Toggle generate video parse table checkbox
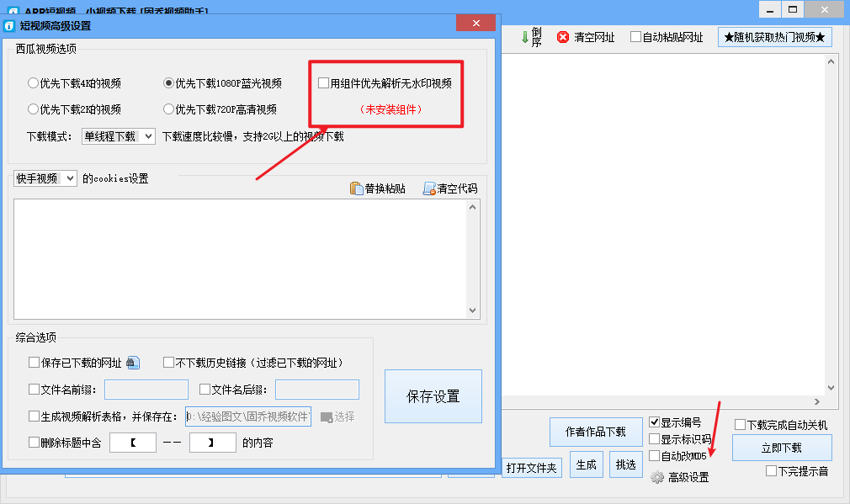Screen dimensions: 850x504 (x=35, y=416)
